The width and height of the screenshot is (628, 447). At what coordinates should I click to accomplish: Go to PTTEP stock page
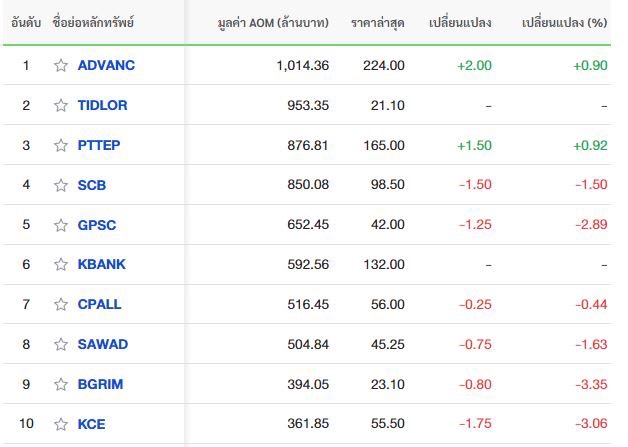pos(99,145)
